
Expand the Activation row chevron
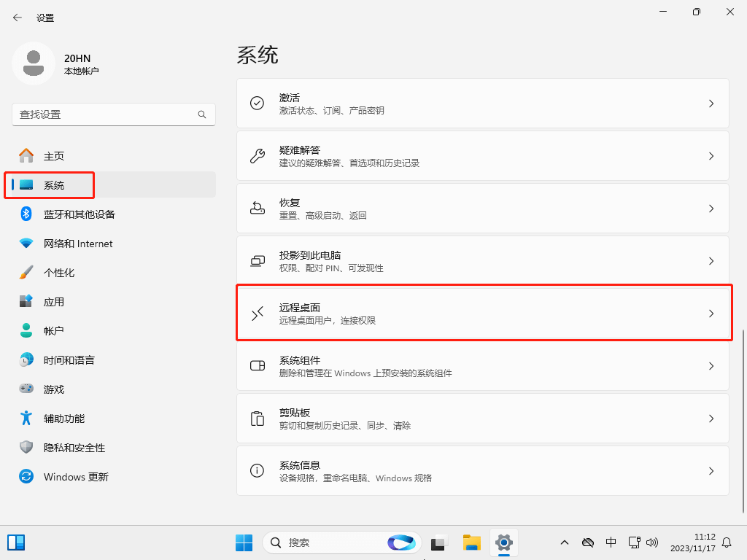(x=711, y=104)
